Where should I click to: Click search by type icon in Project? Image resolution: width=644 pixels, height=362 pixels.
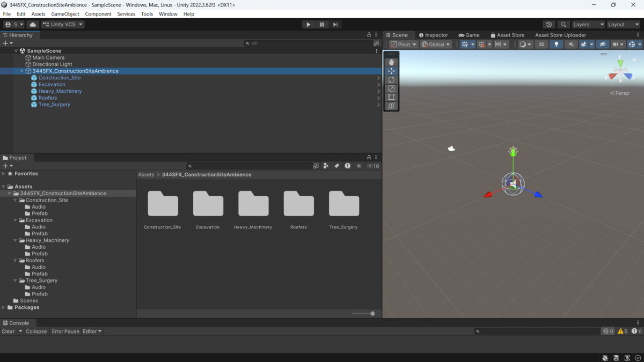point(326,166)
